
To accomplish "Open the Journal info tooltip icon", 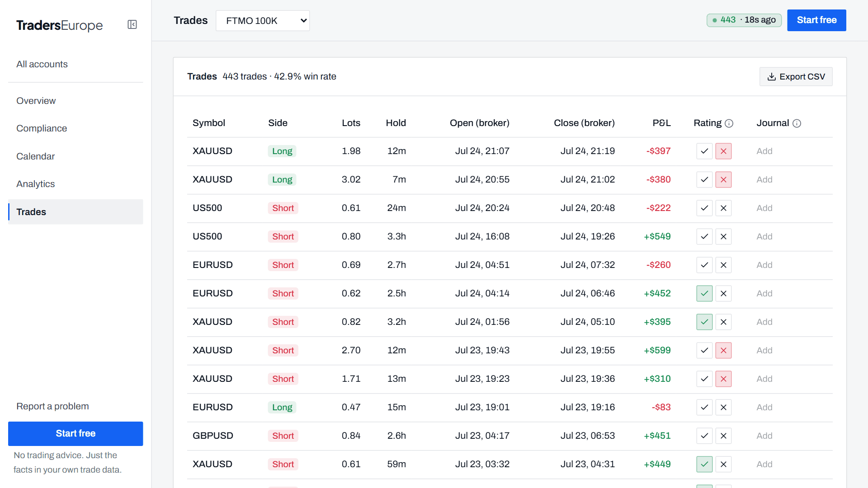I will (797, 123).
